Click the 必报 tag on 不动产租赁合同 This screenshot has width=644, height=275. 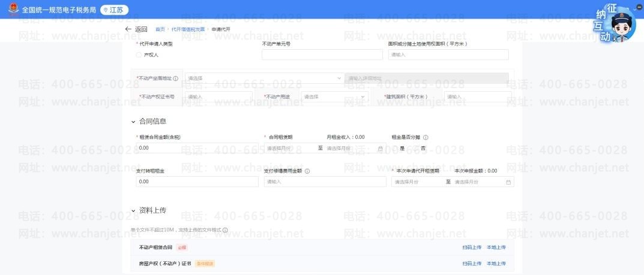click(x=182, y=247)
